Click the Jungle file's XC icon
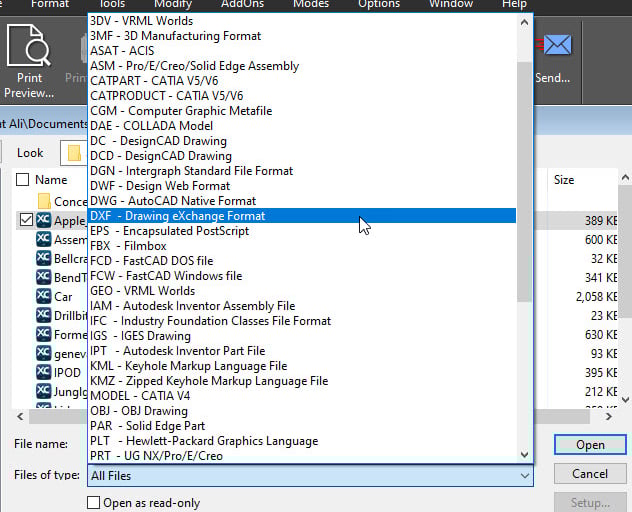This screenshot has width=632, height=512. [44, 391]
